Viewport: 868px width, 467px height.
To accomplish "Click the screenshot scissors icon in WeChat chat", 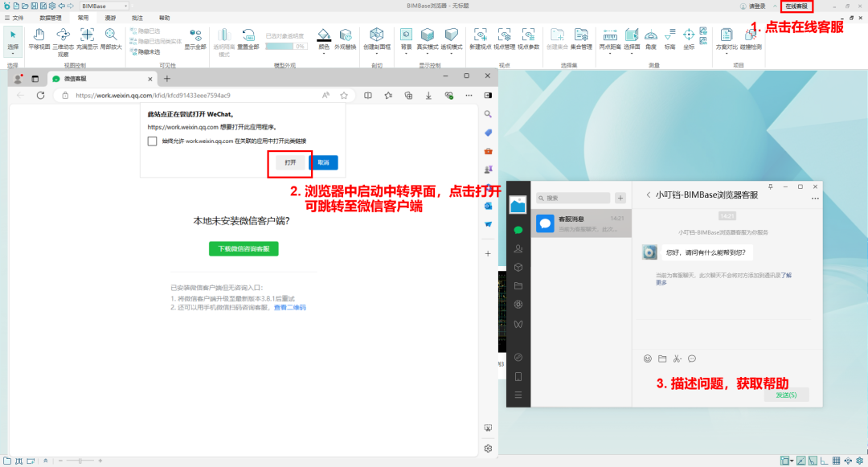I will [x=677, y=358].
